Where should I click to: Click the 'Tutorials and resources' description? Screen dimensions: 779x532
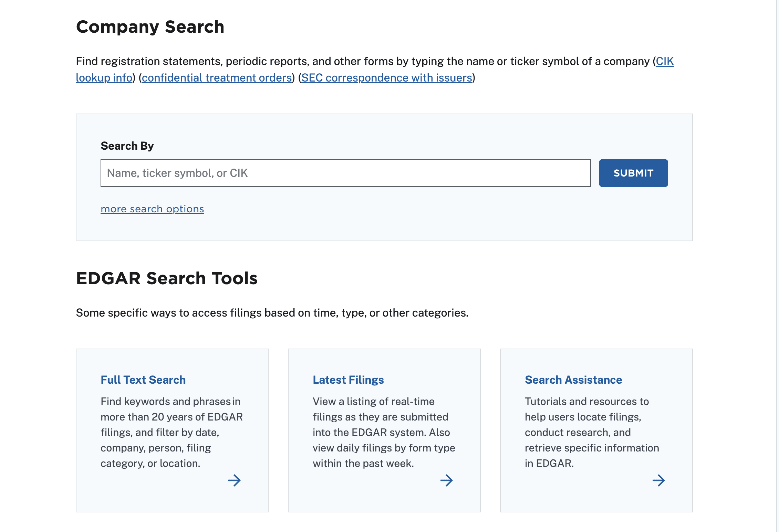click(x=592, y=432)
